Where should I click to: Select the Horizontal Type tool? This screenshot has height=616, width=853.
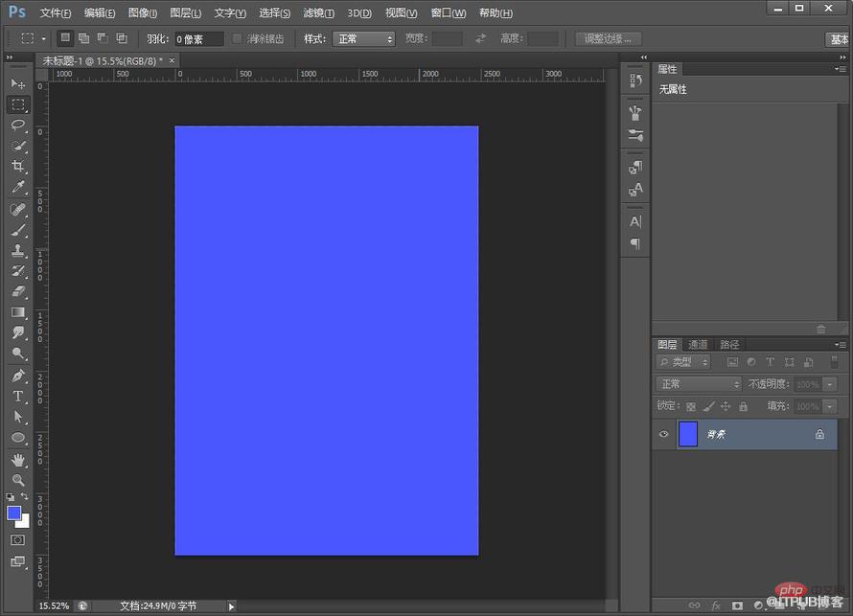(x=18, y=396)
